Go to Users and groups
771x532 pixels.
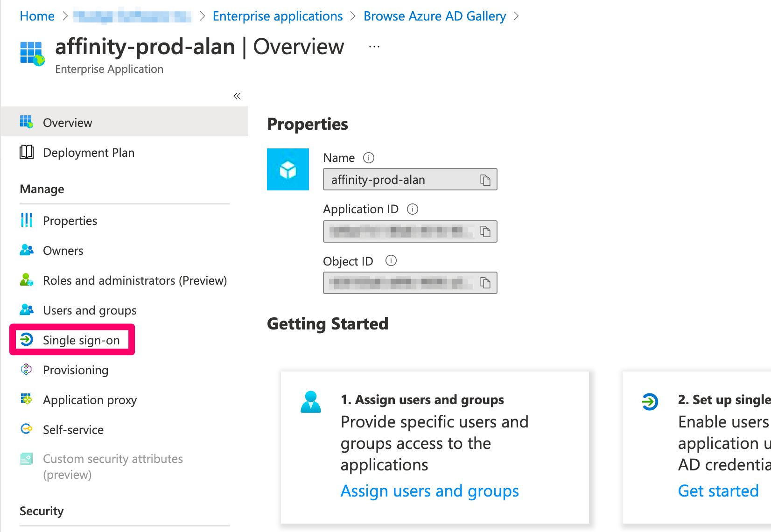[x=90, y=310]
